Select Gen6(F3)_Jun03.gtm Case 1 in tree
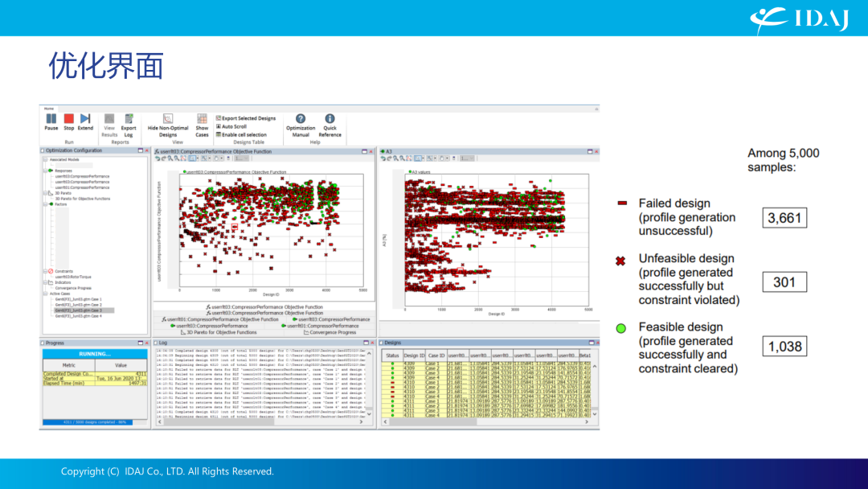868x489 pixels. point(78,299)
